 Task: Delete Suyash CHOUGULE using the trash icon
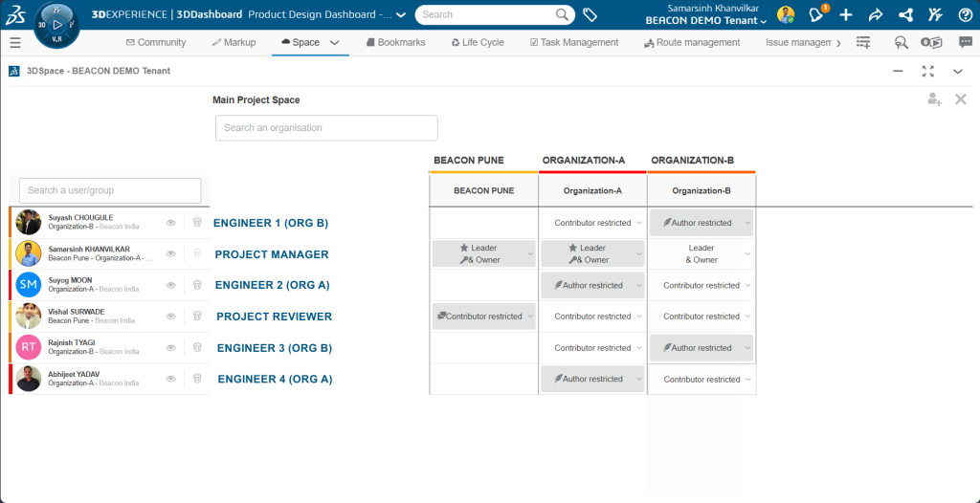click(x=197, y=223)
